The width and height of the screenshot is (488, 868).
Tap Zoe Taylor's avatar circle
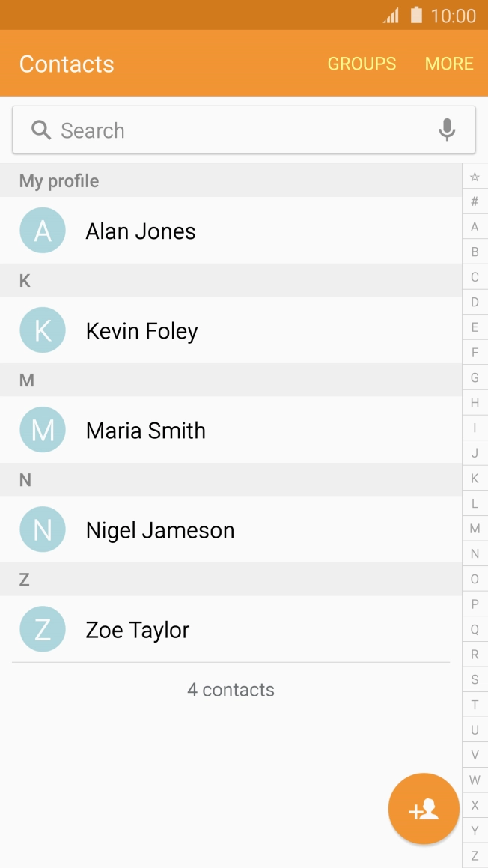pyautogui.click(x=43, y=629)
